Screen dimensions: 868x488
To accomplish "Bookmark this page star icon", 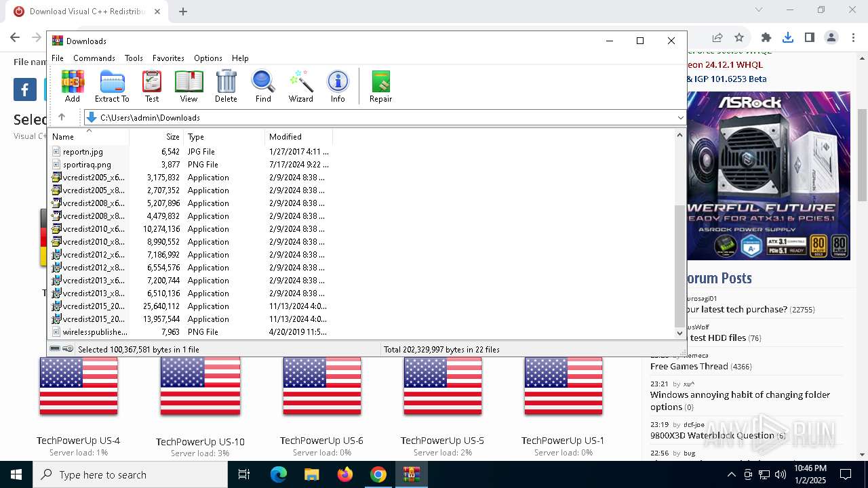I will [739, 37].
